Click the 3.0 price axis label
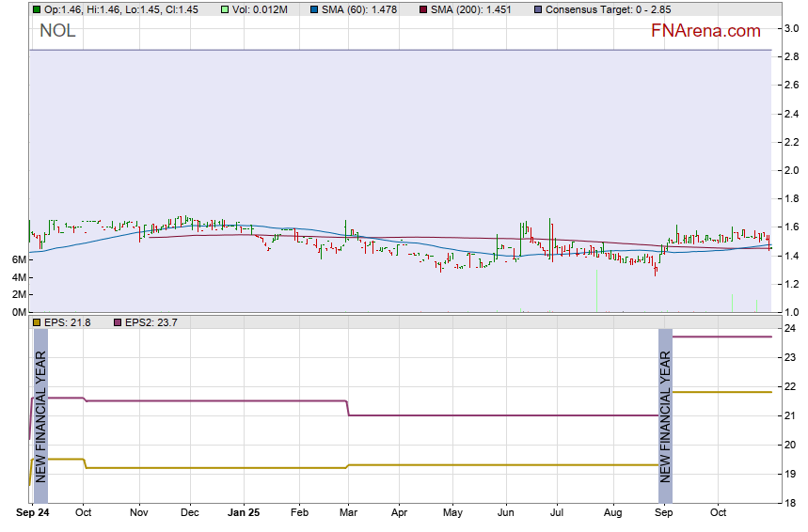This screenshot has height=532, width=808. tap(792, 28)
